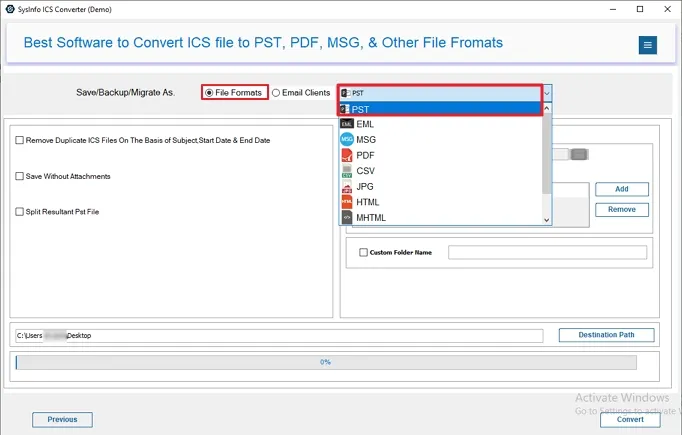This screenshot has width=682, height=435.
Task: Start conversion with Convert button
Action: 630,419
